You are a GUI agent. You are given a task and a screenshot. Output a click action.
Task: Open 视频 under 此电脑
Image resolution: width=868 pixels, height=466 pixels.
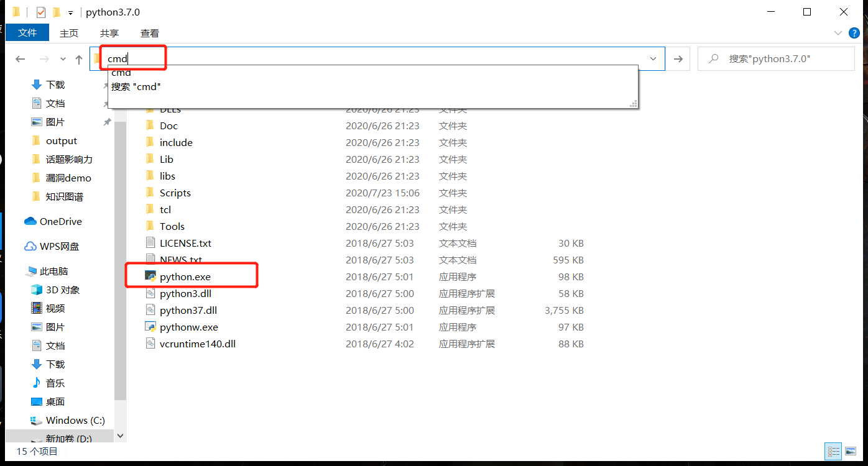55,308
